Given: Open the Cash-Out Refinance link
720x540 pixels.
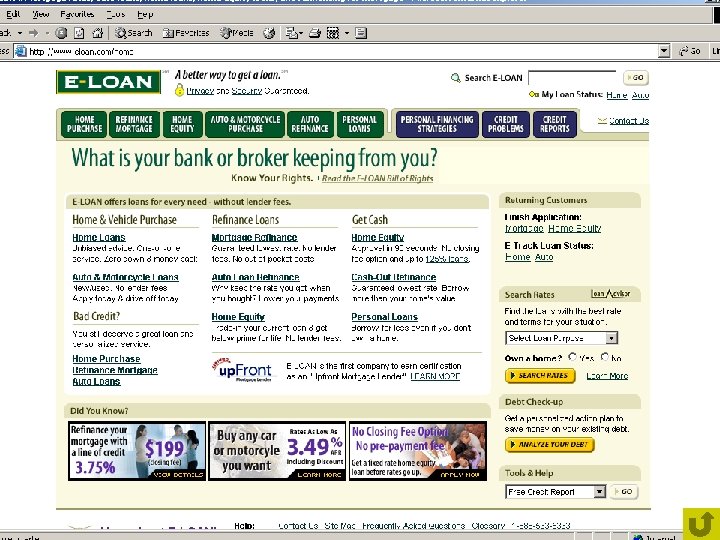Looking at the screenshot, I should [394, 277].
